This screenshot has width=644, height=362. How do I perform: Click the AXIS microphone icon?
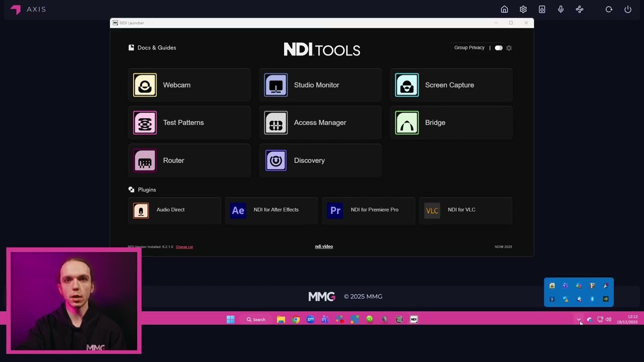click(x=560, y=9)
